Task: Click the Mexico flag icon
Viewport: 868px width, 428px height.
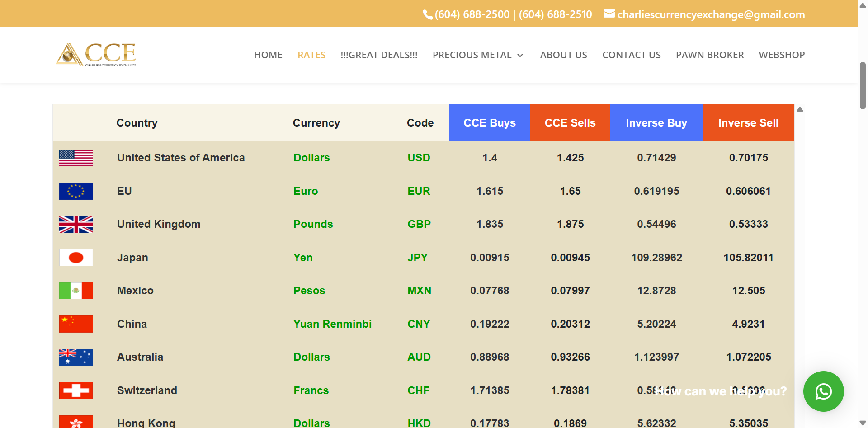Action: (75, 291)
